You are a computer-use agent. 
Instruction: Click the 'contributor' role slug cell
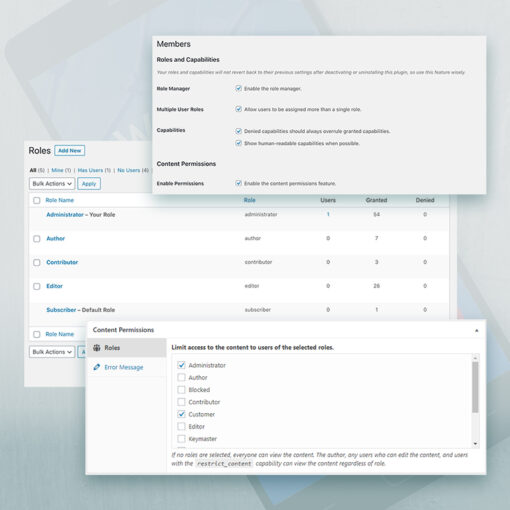(258, 262)
